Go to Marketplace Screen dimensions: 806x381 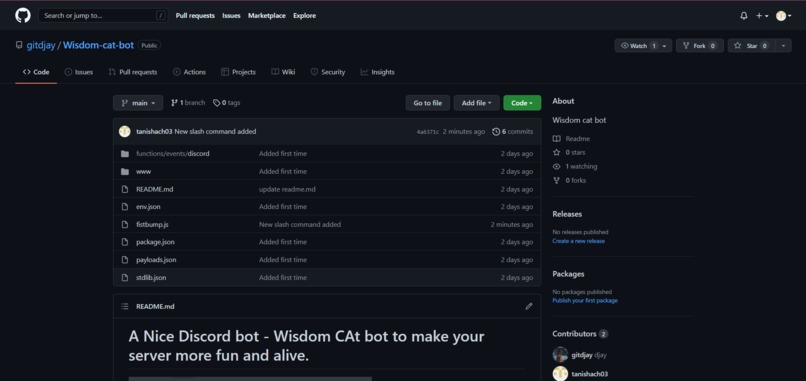pos(267,15)
